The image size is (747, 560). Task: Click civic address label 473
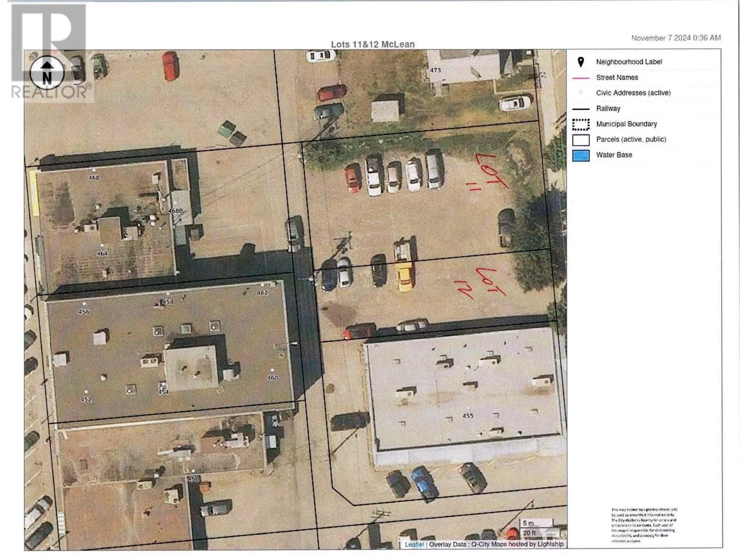435,70
